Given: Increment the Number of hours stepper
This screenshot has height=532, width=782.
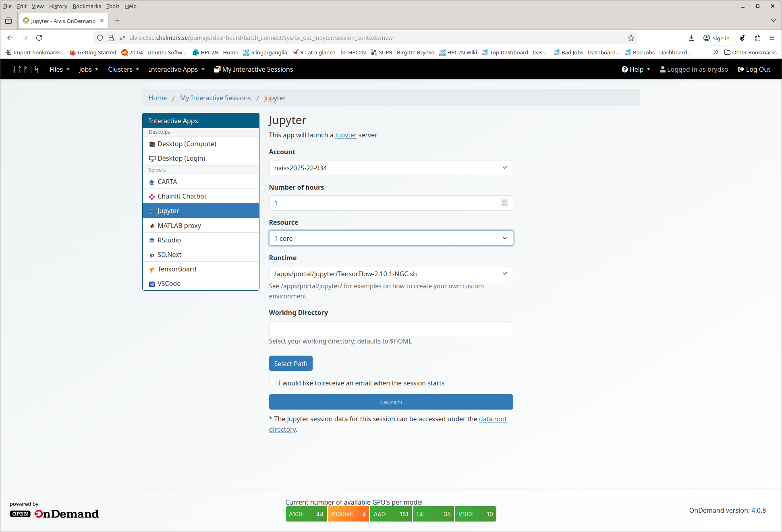Looking at the screenshot, I should tap(504, 201).
